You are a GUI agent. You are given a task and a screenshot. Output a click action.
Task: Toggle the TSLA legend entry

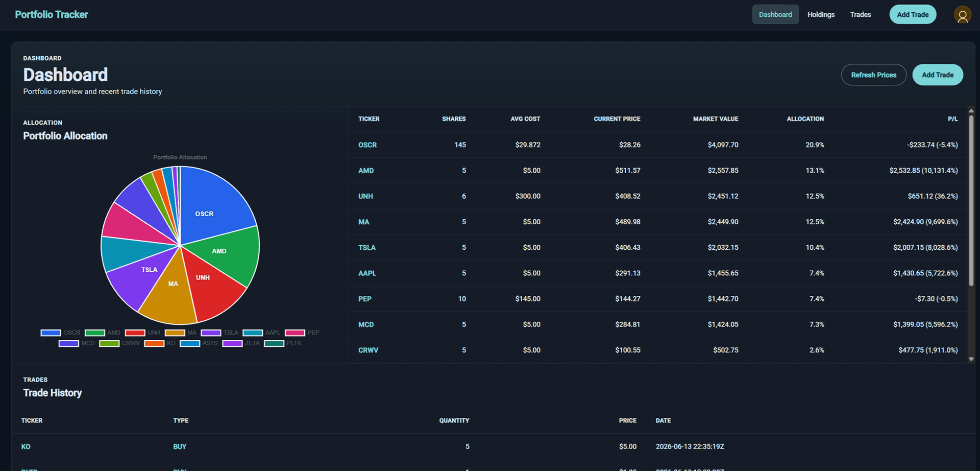(x=219, y=333)
